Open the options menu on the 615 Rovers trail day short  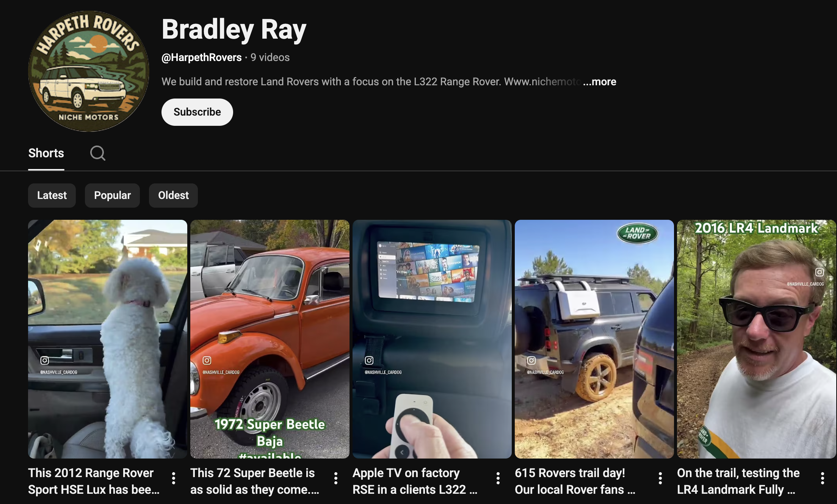click(660, 479)
